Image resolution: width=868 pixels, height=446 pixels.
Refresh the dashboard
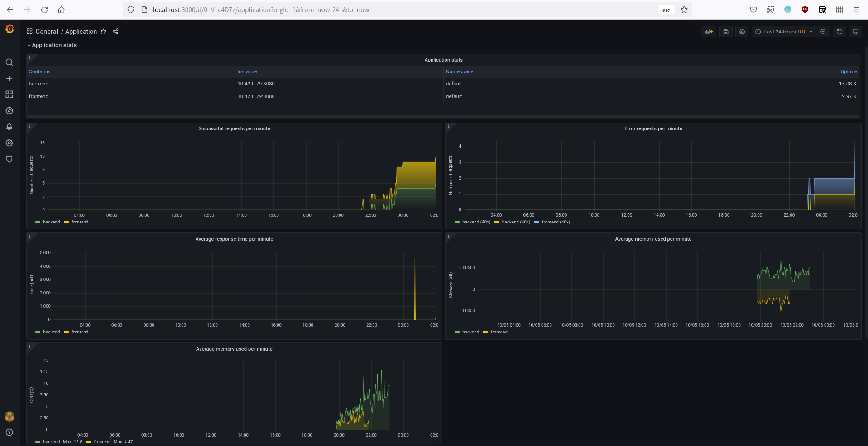pos(839,32)
